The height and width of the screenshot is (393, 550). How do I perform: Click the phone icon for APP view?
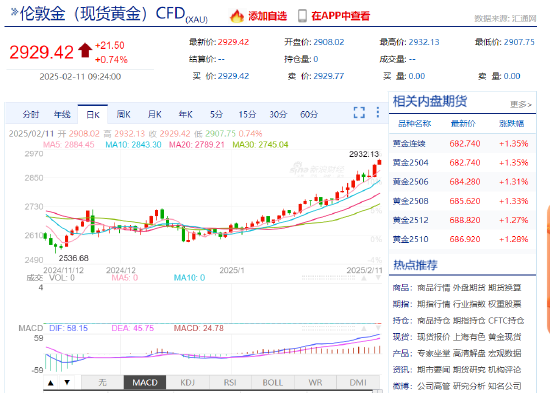pyautogui.click(x=302, y=16)
